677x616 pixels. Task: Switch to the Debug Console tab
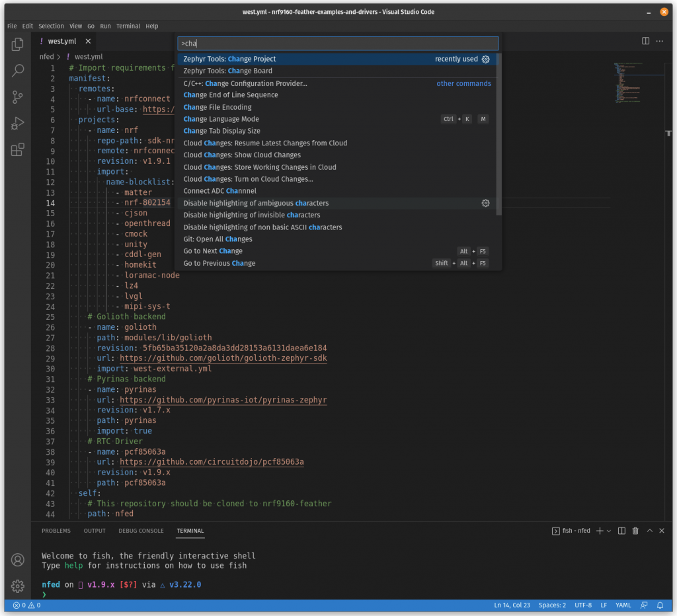141,531
